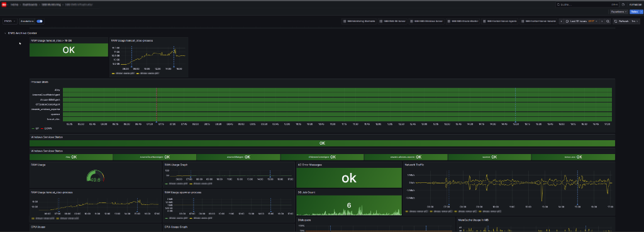Open the Last 12 hours time picker

[582, 21]
